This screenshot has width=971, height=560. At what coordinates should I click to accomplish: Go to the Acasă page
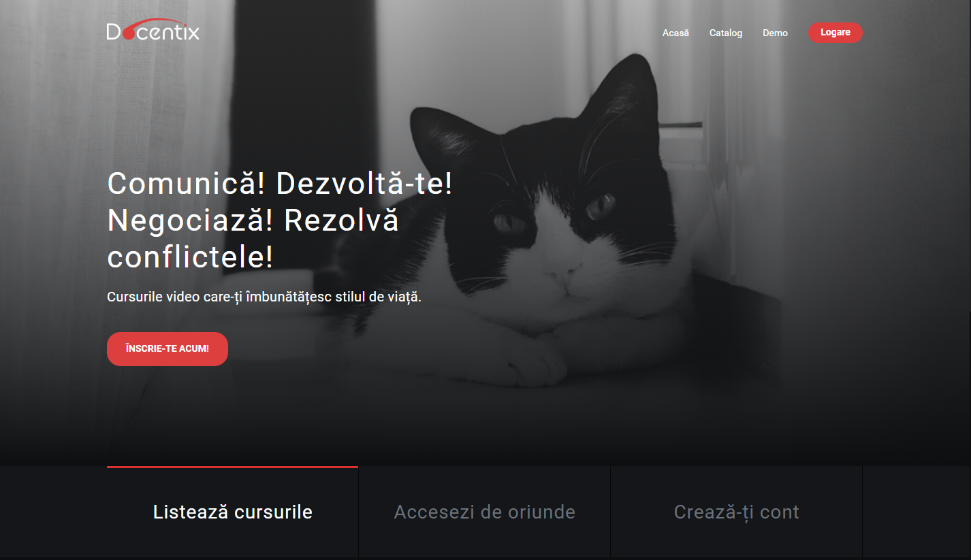pyautogui.click(x=675, y=33)
